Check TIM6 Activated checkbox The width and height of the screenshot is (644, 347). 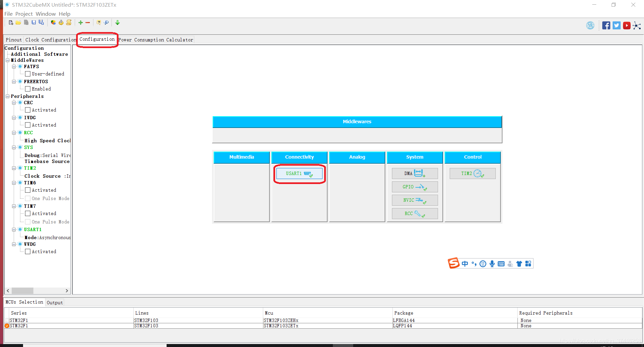click(x=28, y=190)
